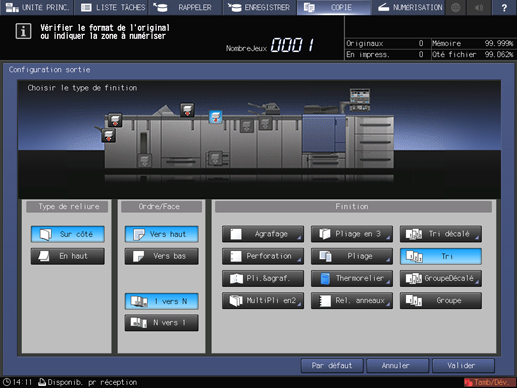Image resolution: width=517 pixels, height=388 pixels.
Task: Open help via question mark icon
Action: coord(504,7)
